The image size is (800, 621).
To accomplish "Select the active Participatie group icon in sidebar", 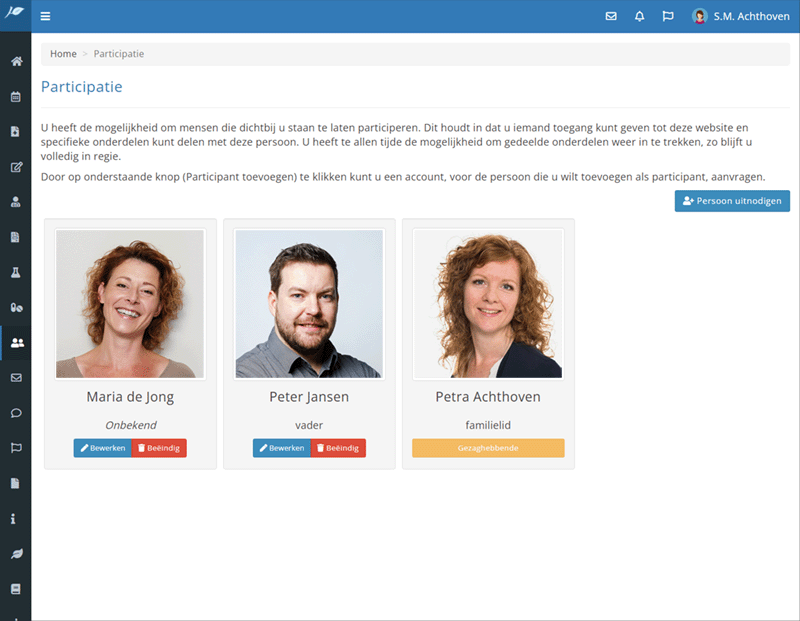I will click(x=16, y=343).
